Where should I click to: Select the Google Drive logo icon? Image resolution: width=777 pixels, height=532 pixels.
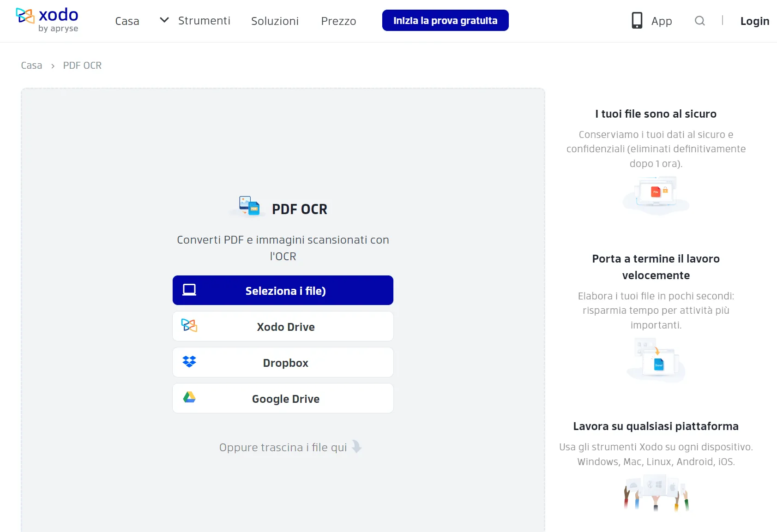click(189, 397)
